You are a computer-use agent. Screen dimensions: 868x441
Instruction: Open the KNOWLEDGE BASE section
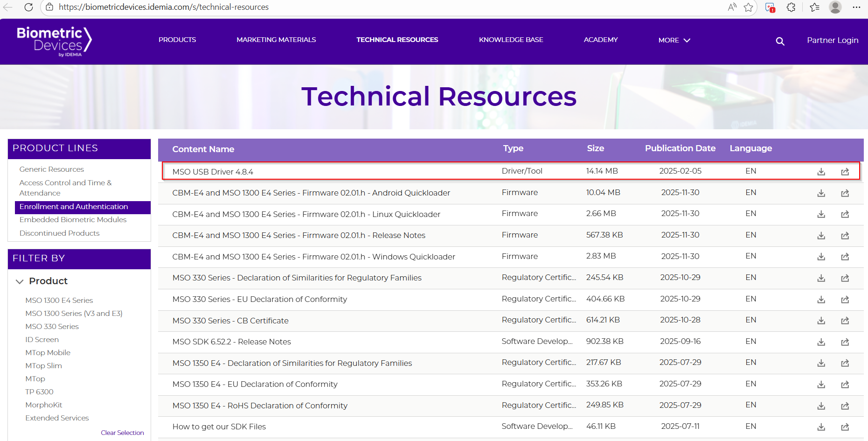point(511,40)
